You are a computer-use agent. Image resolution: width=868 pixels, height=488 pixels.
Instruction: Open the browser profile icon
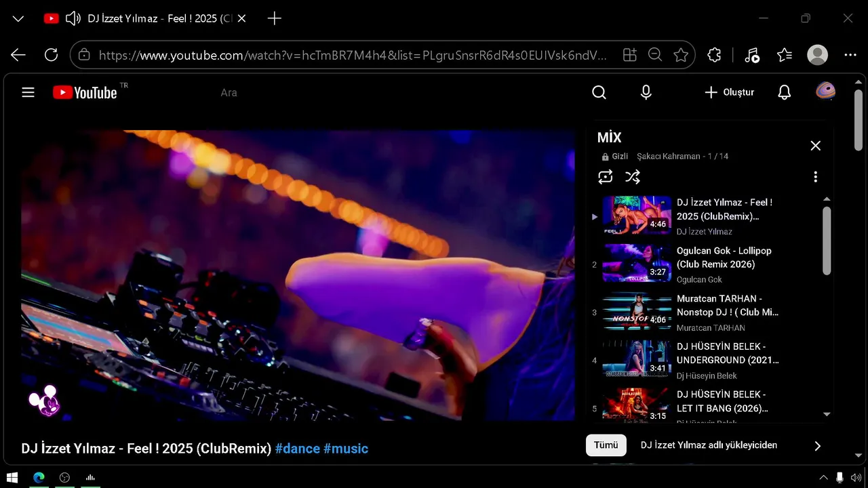[818, 55]
